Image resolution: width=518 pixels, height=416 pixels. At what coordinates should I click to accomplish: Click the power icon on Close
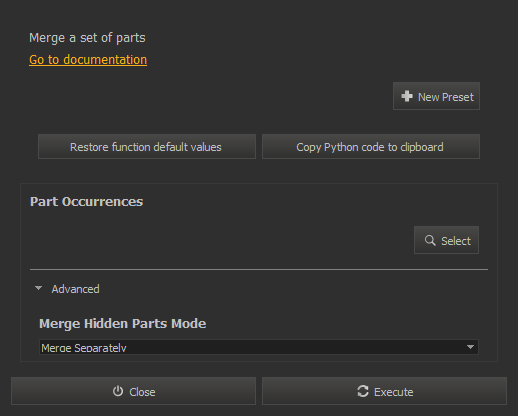pos(118,391)
